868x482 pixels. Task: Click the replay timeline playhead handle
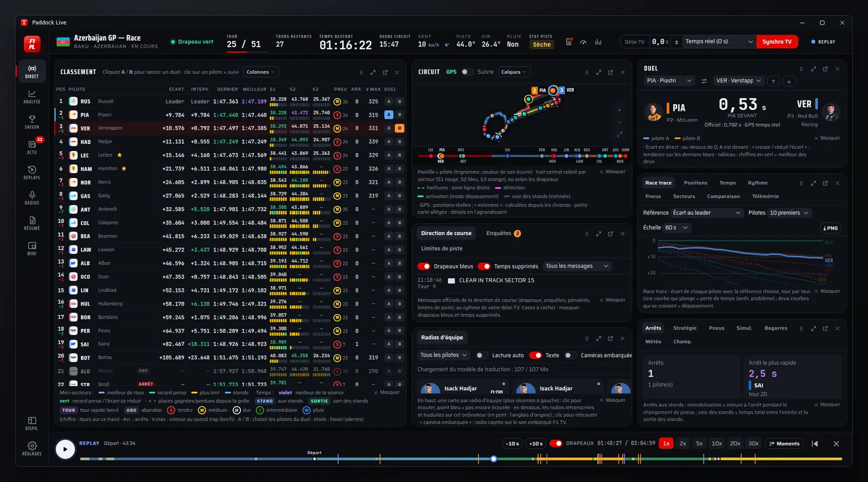(494, 459)
